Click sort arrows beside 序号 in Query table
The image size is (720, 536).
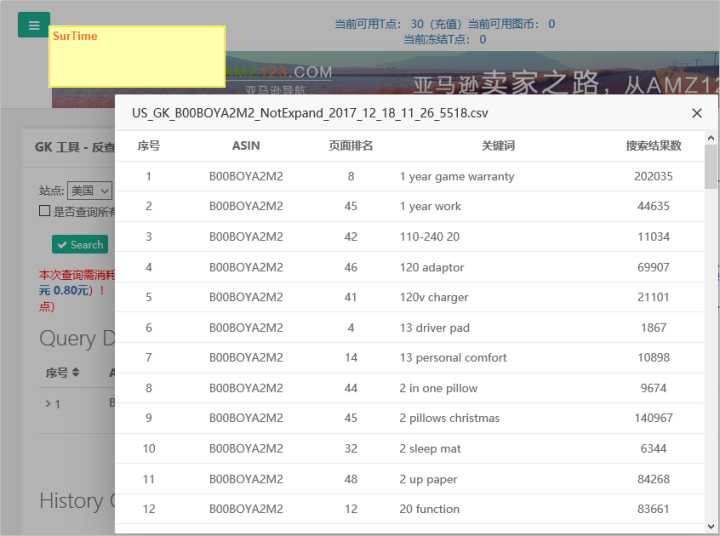click(x=75, y=373)
